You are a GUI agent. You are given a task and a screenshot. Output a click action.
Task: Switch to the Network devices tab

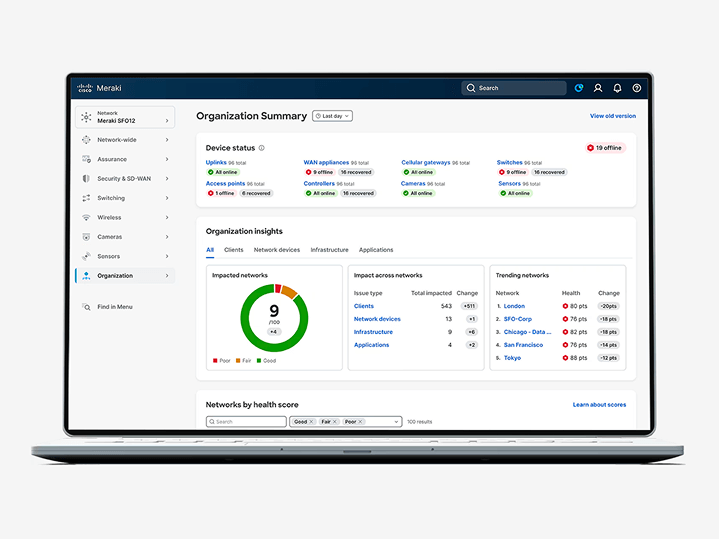tap(277, 250)
